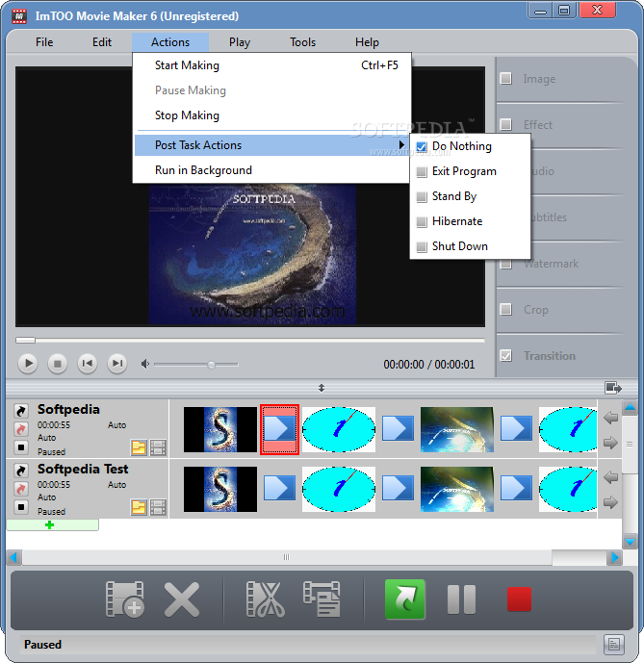Click the stop square icon for Softpedia Test
Screen dimensions: 644x663
click(21, 506)
